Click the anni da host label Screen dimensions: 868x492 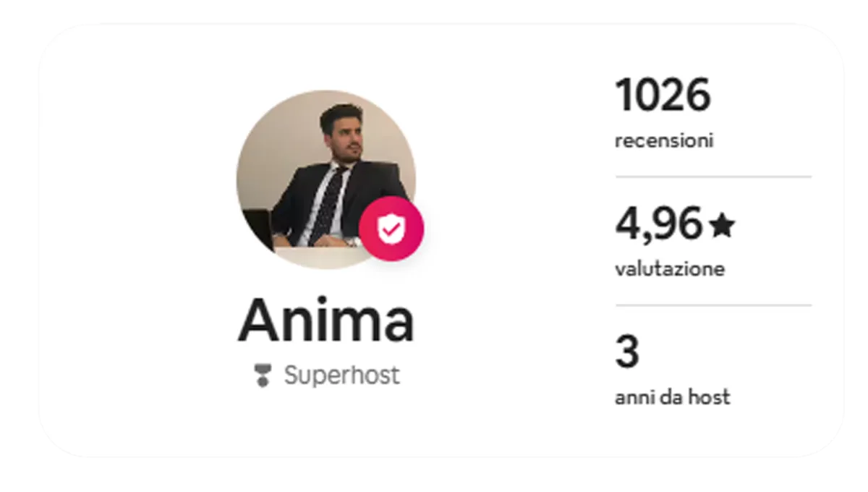coord(672,397)
